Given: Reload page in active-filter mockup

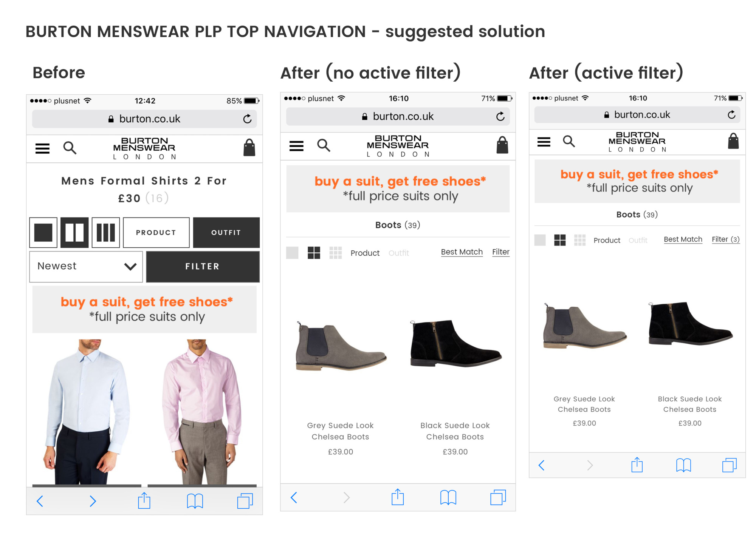Looking at the screenshot, I should pyautogui.click(x=731, y=115).
